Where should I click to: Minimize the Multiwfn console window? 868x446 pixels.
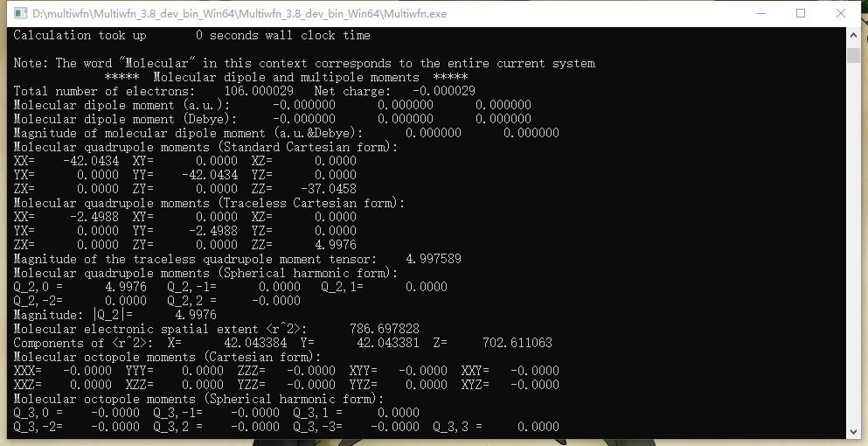[x=760, y=13]
